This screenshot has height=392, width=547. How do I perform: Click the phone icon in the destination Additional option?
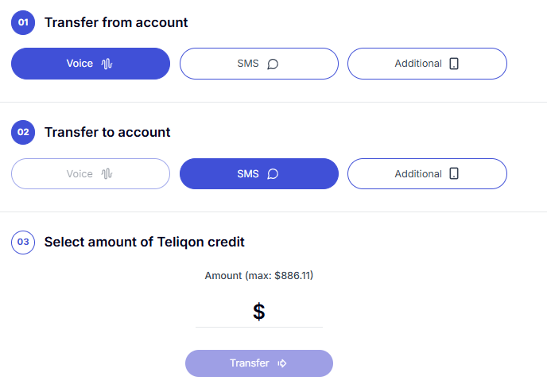pyautogui.click(x=454, y=174)
